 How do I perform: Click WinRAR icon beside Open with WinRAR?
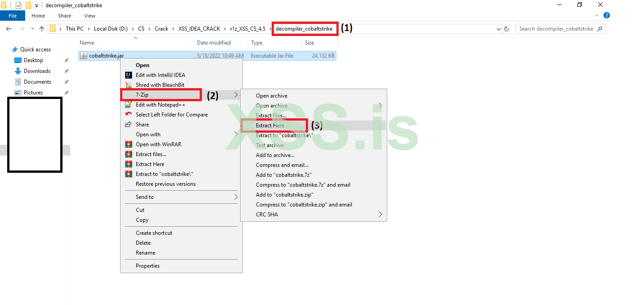tap(128, 144)
